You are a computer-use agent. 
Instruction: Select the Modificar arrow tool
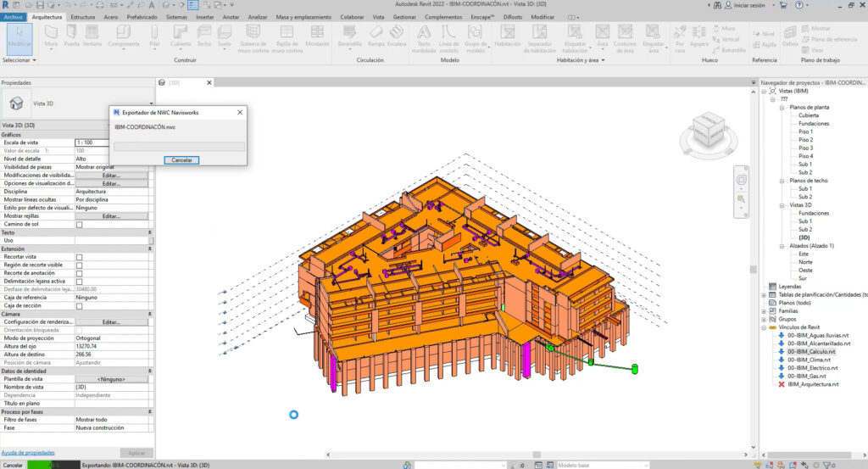pyautogui.click(x=19, y=37)
